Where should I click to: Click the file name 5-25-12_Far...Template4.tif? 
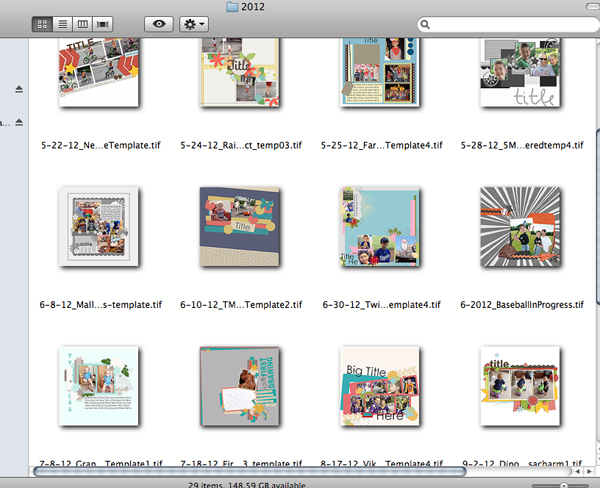382,145
